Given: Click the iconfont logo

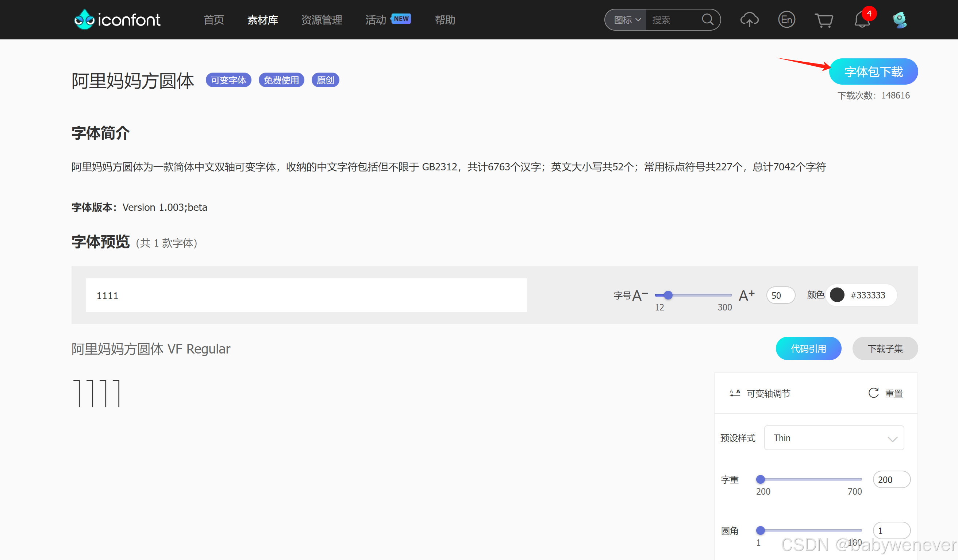Looking at the screenshot, I should pos(117,20).
